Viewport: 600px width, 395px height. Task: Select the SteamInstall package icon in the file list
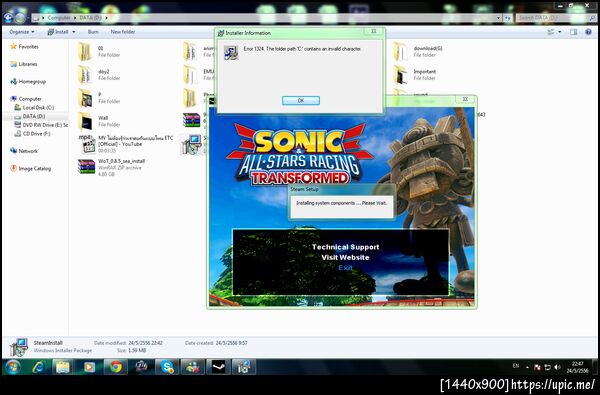coord(191,144)
